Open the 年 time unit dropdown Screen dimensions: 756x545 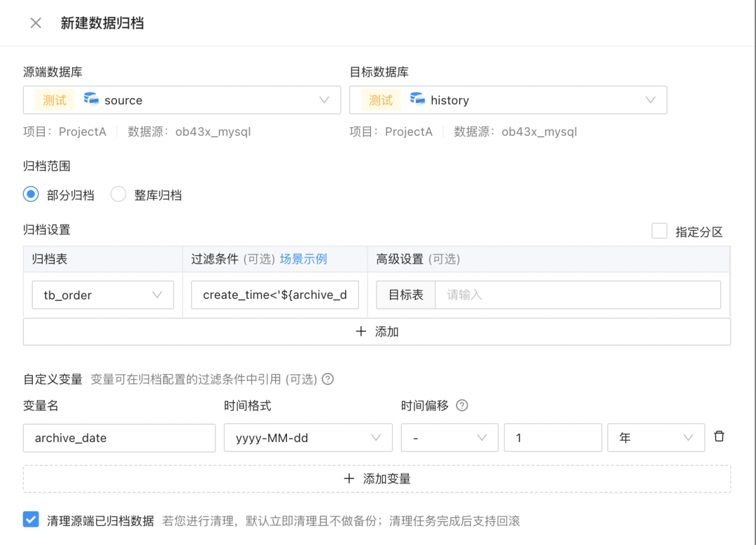[688, 436]
